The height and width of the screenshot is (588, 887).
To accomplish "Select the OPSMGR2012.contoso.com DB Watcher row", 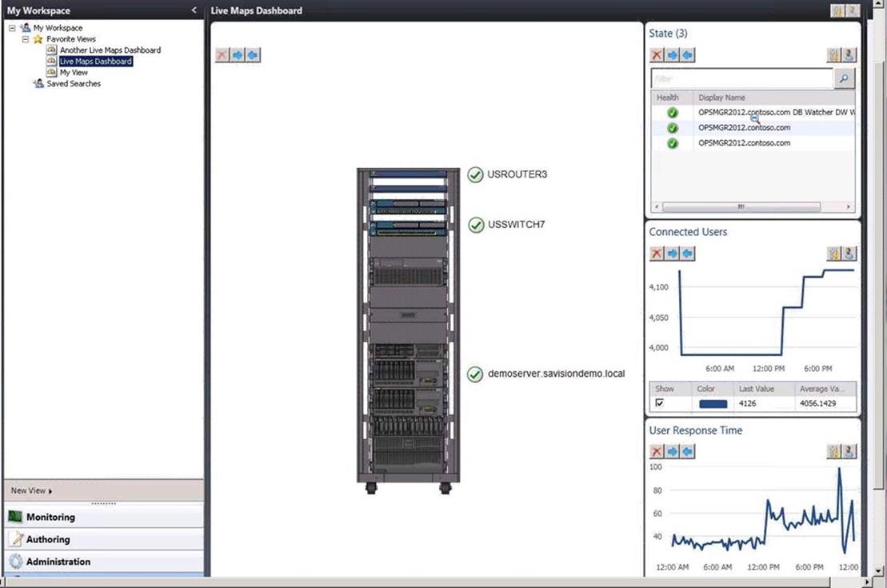I will (x=753, y=113).
